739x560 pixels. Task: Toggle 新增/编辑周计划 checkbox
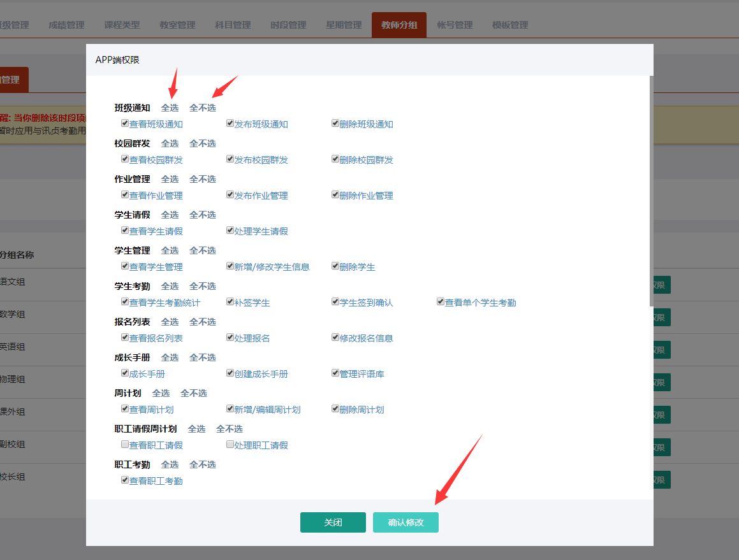click(x=230, y=409)
